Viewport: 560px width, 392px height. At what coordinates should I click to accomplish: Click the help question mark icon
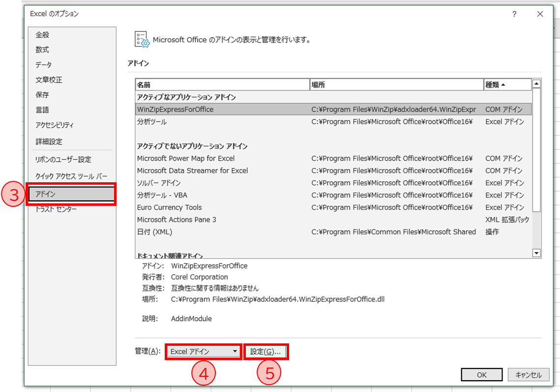click(x=514, y=15)
